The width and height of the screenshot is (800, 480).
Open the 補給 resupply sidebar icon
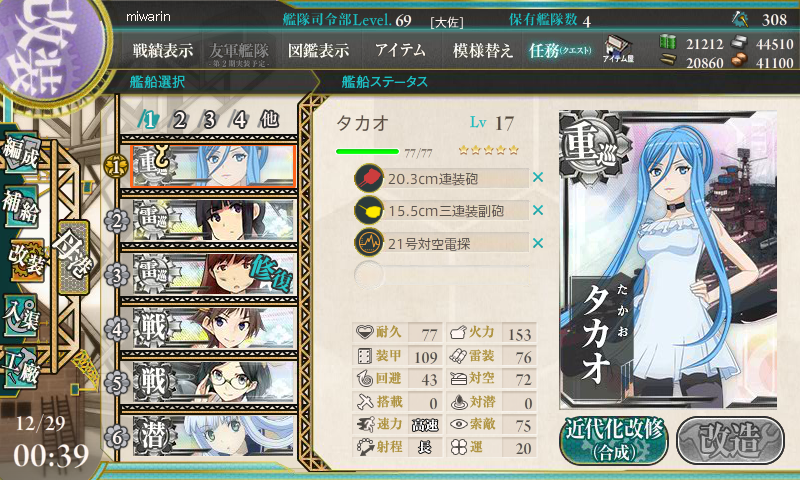(21, 207)
